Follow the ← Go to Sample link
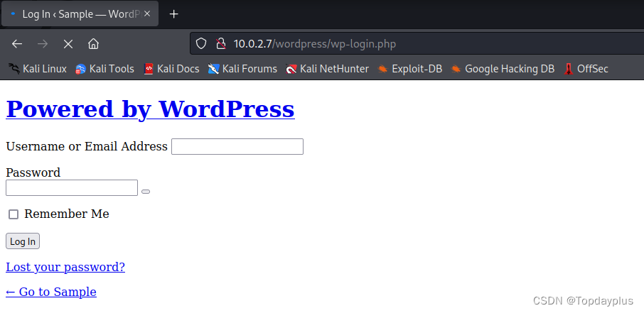The width and height of the screenshot is (644, 313). 51,292
